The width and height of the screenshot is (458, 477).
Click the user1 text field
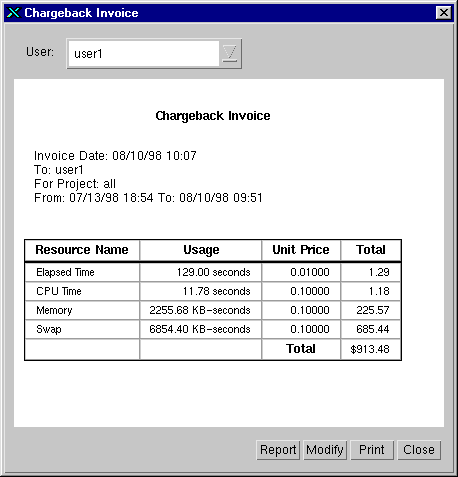(x=144, y=54)
